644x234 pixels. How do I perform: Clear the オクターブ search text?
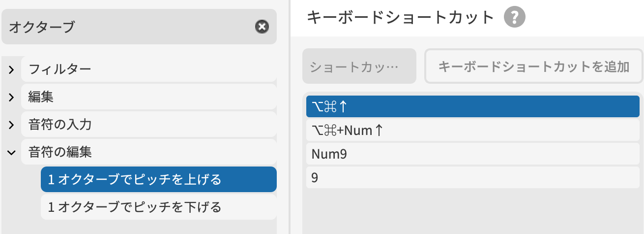coord(262,27)
